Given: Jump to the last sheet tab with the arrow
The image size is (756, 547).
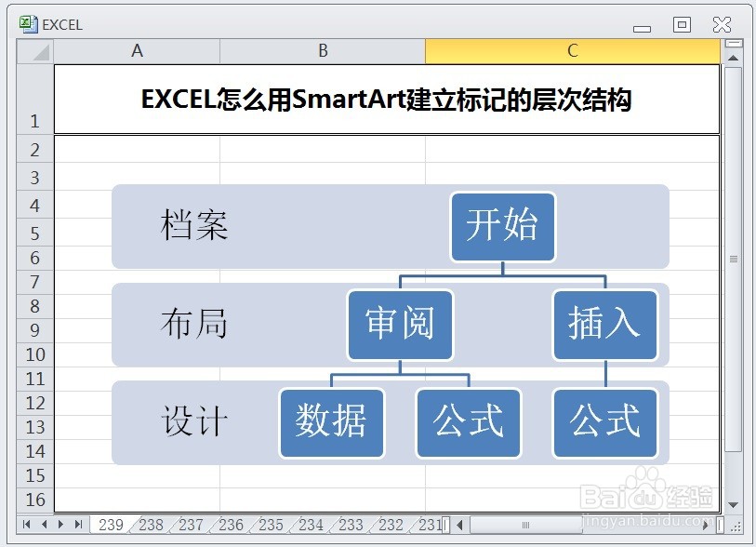Looking at the screenshot, I should coord(79,525).
